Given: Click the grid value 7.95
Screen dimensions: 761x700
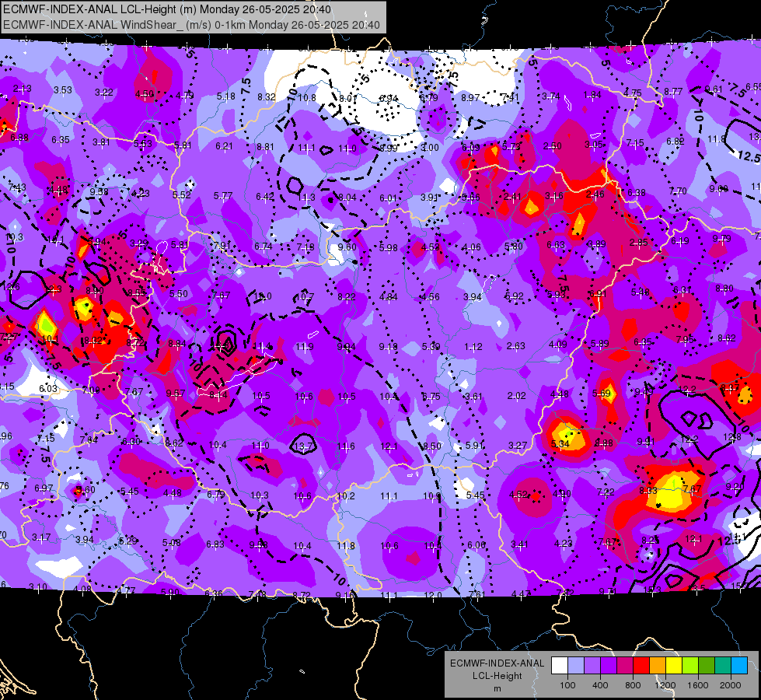Looking at the screenshot, I should pos(685,340).
